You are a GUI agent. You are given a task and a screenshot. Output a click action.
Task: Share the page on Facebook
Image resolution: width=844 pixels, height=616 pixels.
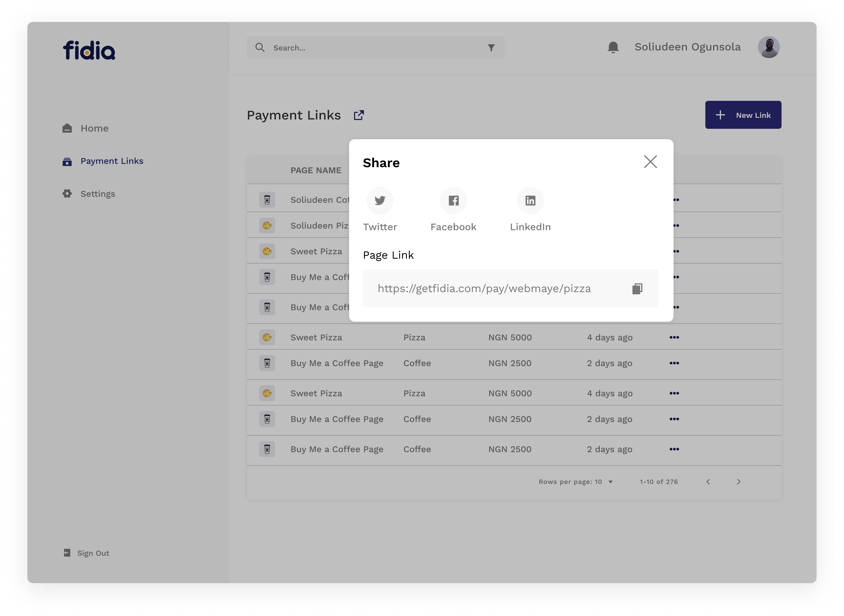[453, 201]
